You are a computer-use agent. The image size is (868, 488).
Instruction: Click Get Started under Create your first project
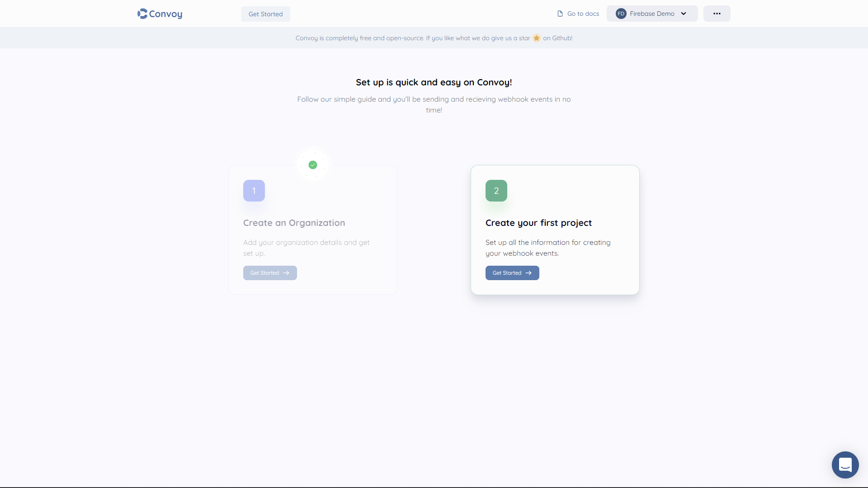[x=512, y=273]
